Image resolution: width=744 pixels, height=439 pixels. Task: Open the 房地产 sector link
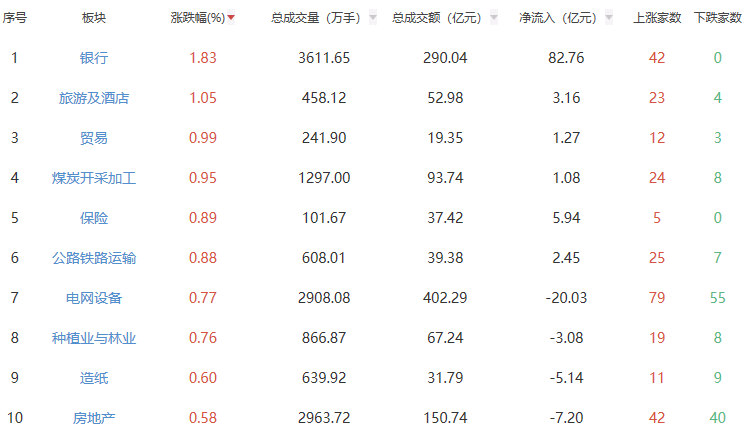pyautogui.click(x=94, y=418)
